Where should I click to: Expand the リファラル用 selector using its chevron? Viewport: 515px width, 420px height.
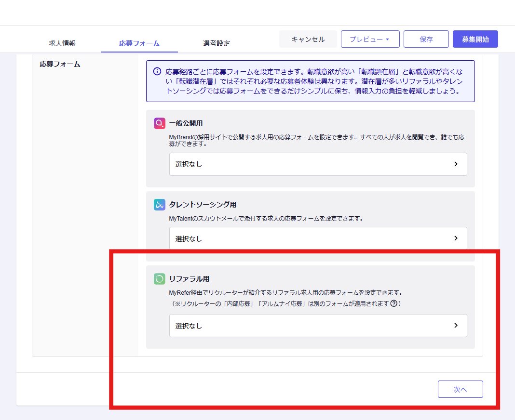456,326
